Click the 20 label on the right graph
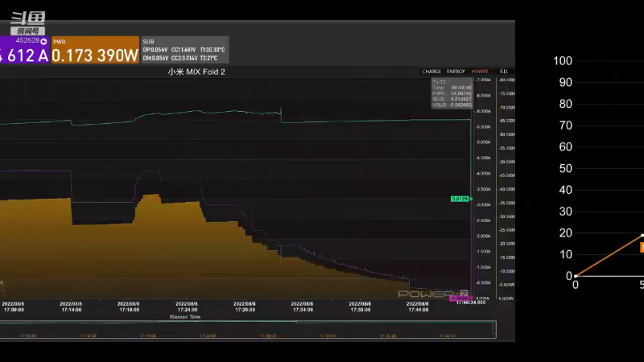Viewport: 644px width, 362px height. point(566,232)
